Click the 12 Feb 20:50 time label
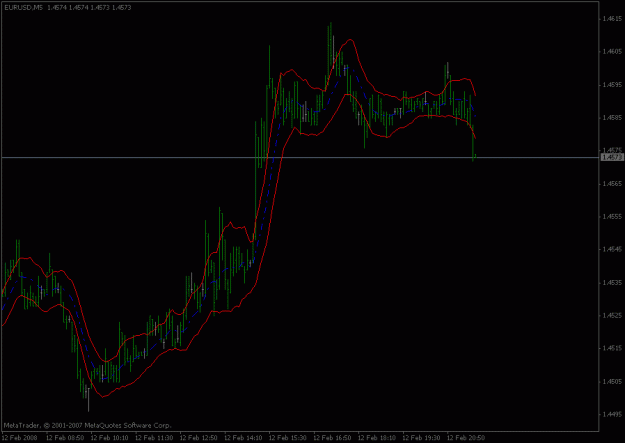Screen dimensions: 625x443 [x=466, y=438]
